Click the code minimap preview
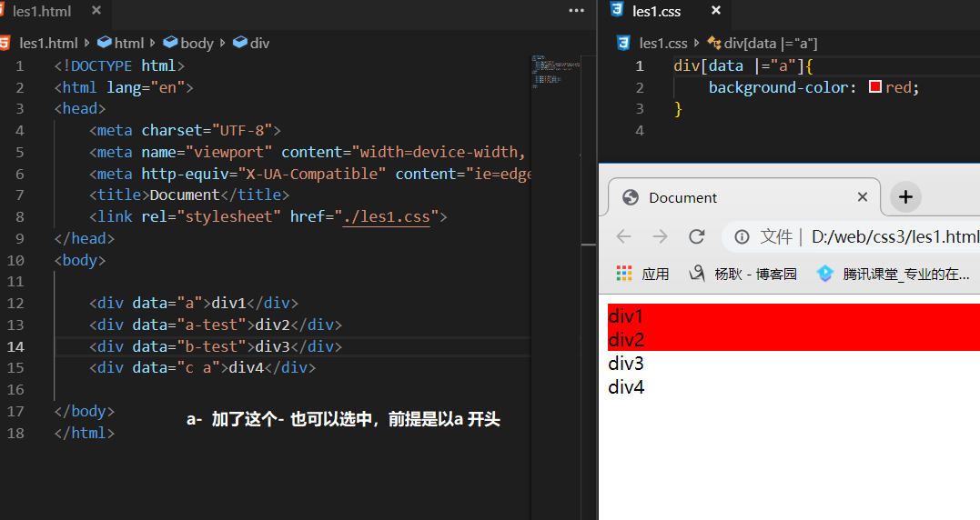980x520 pixels. click(556, 72)
